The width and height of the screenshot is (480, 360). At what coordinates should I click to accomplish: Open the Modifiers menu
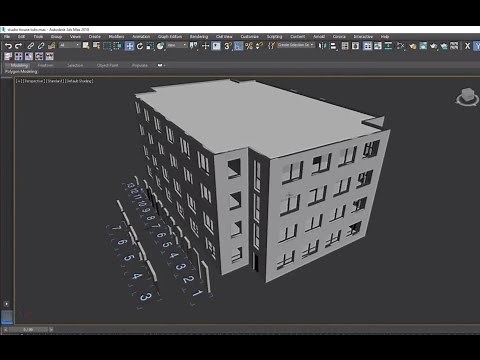click(116, 37)
